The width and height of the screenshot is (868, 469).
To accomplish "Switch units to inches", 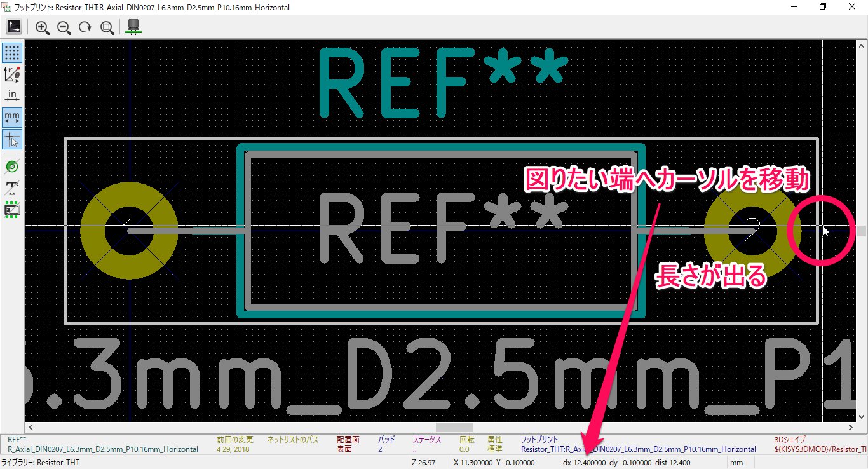I will click(x=11, y=95).
